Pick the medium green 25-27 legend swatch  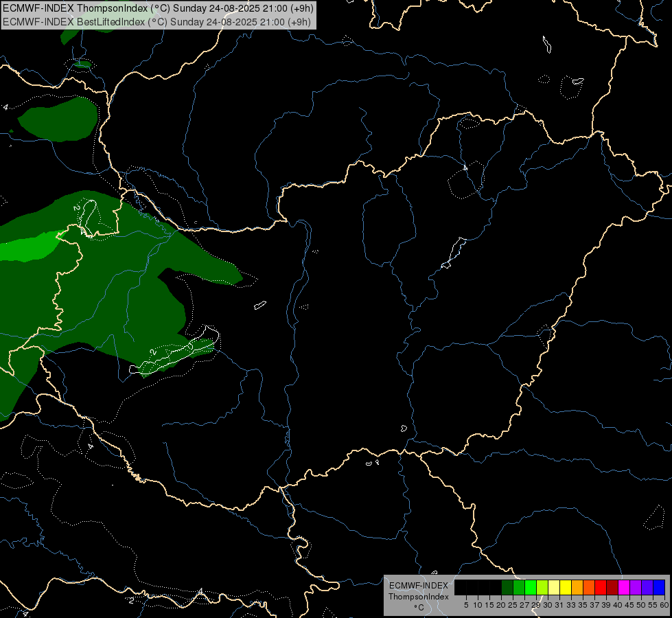coord(518,587)
